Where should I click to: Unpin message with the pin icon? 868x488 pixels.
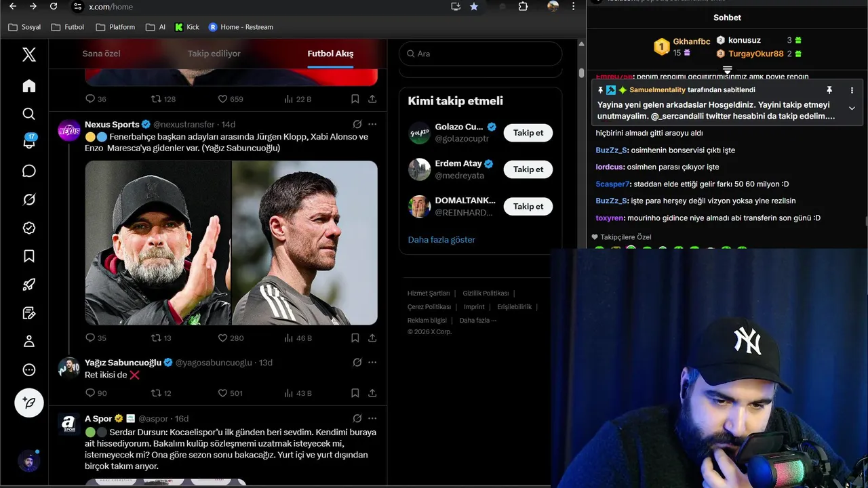[x=829, y=90]
